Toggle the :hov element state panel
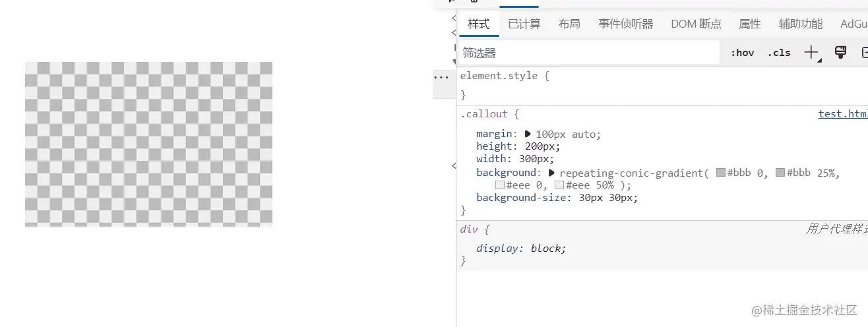Screen dimensions: 868x327 point(742,53)
